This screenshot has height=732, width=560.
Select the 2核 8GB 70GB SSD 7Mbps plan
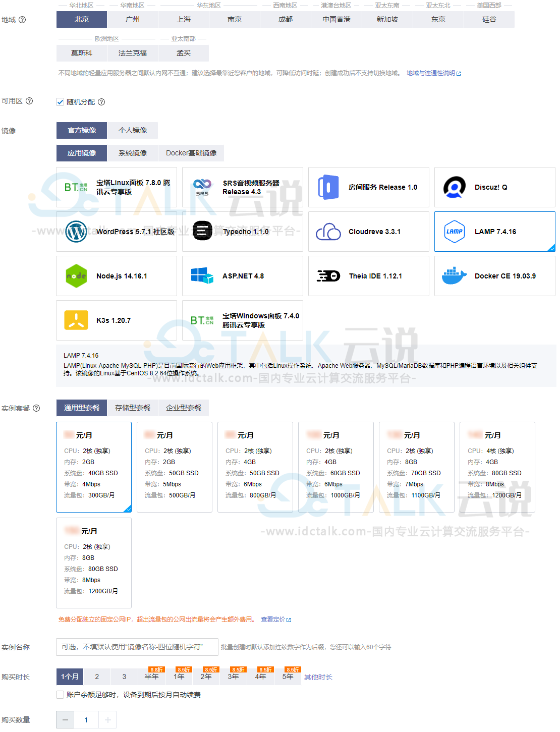[417, 467]
